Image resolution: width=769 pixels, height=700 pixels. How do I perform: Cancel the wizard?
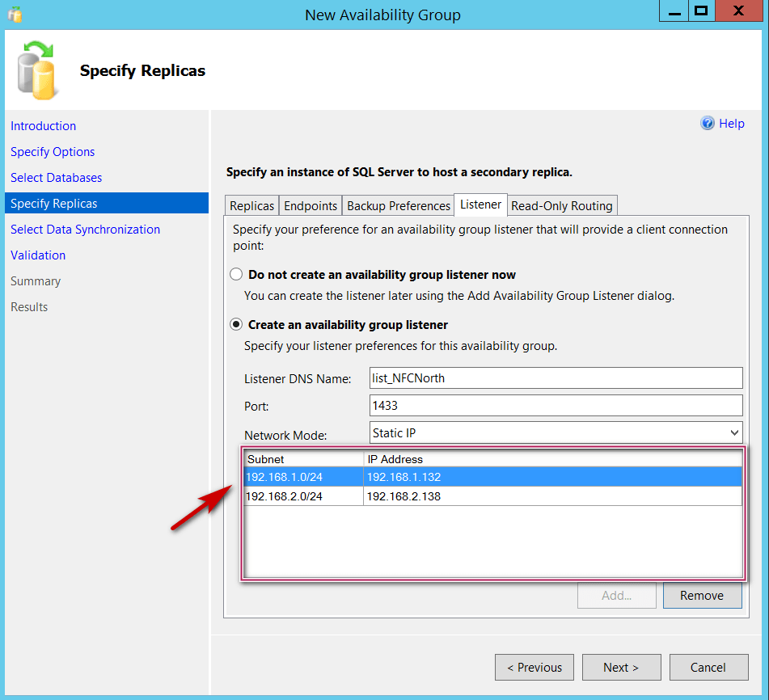click(x=708, y=667)
